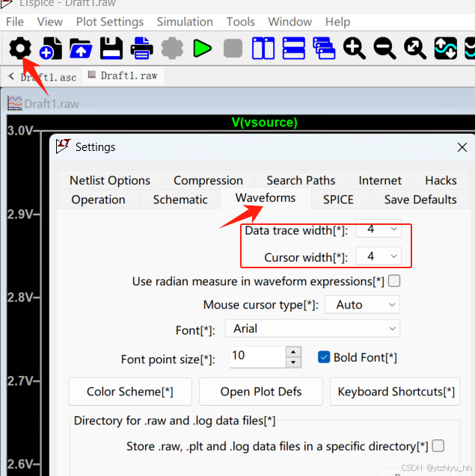The height and width of the screenshot is (476, 475).
Task: Expand the Mouse cursor type dropdown
Action: click(x=362, y=304)
